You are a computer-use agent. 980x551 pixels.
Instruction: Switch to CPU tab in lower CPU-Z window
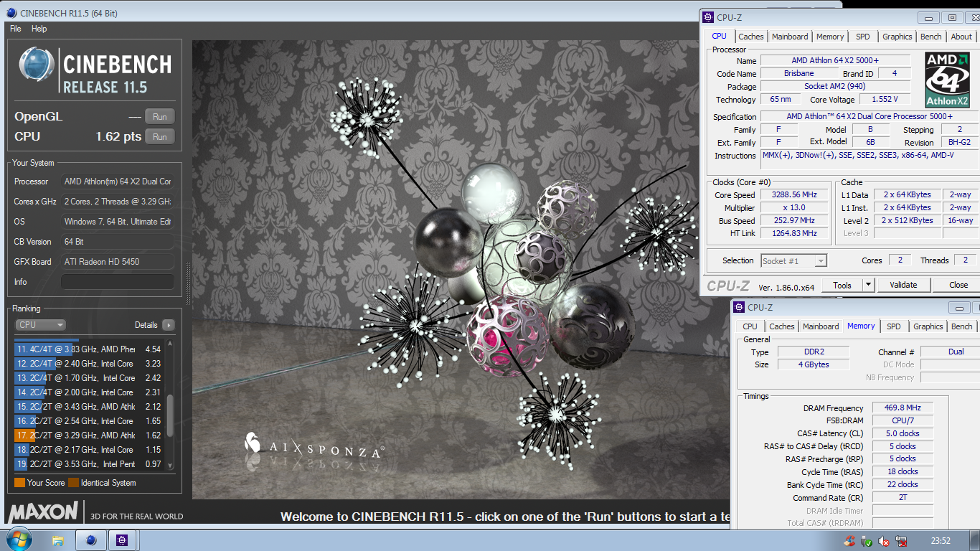coord(750,326)
